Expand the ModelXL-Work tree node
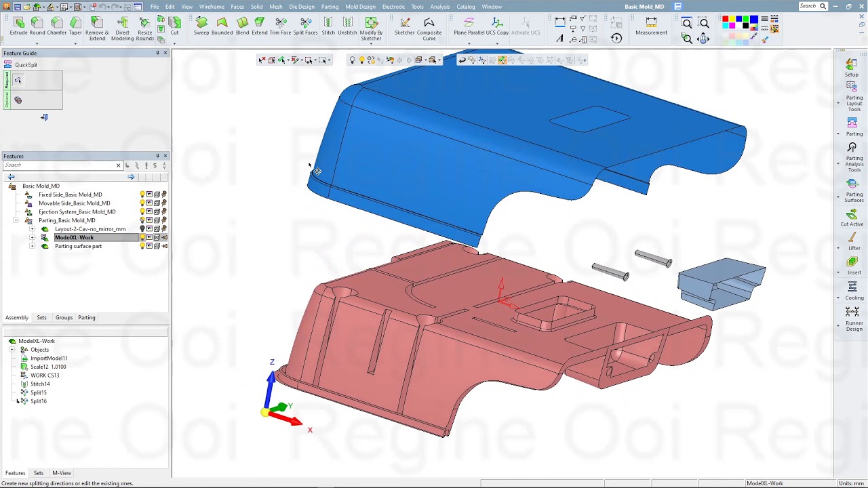The image size is (868, 488). (x=32, y=238)
